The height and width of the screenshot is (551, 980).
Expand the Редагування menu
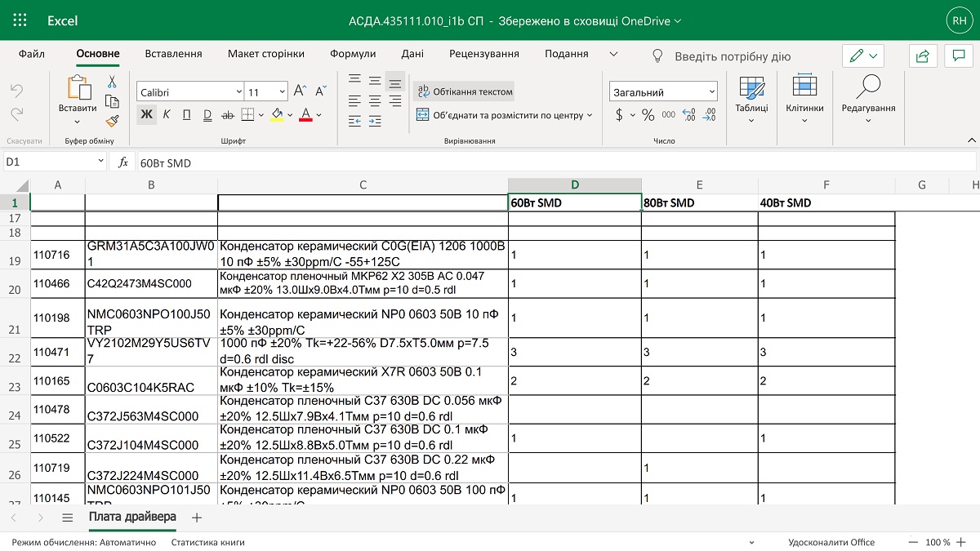(869, 99)
